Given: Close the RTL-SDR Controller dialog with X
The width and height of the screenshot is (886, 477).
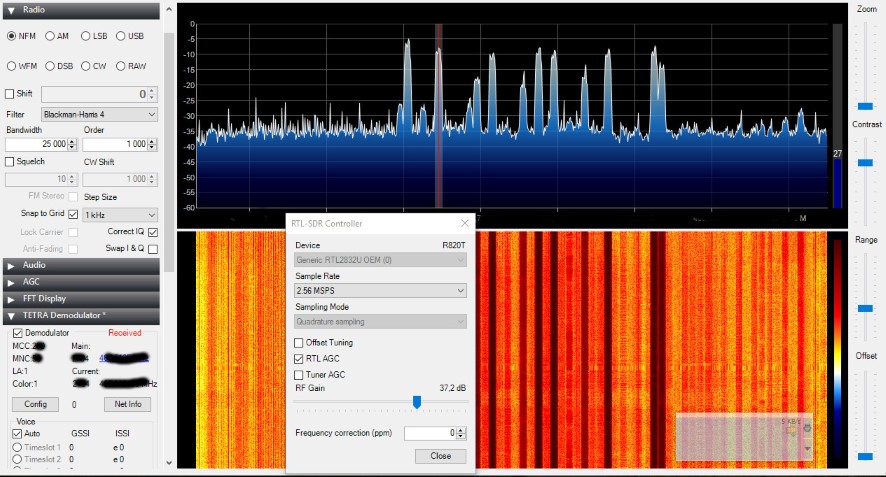Looking at the screenshot, I should [464, 223].
